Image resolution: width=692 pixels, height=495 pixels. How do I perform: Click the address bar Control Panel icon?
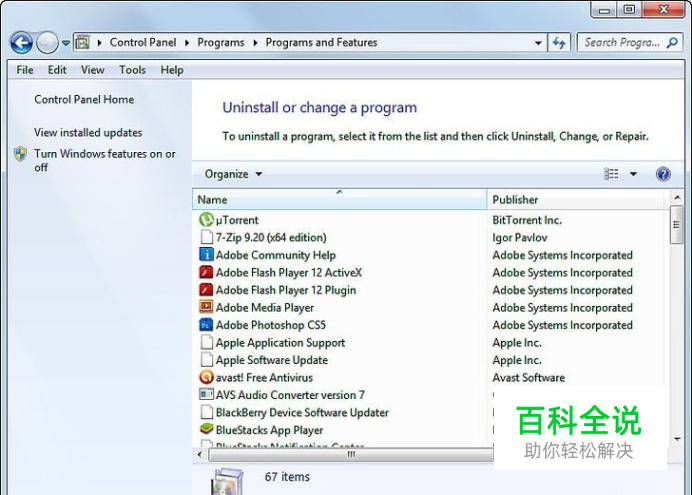[83, 42]
